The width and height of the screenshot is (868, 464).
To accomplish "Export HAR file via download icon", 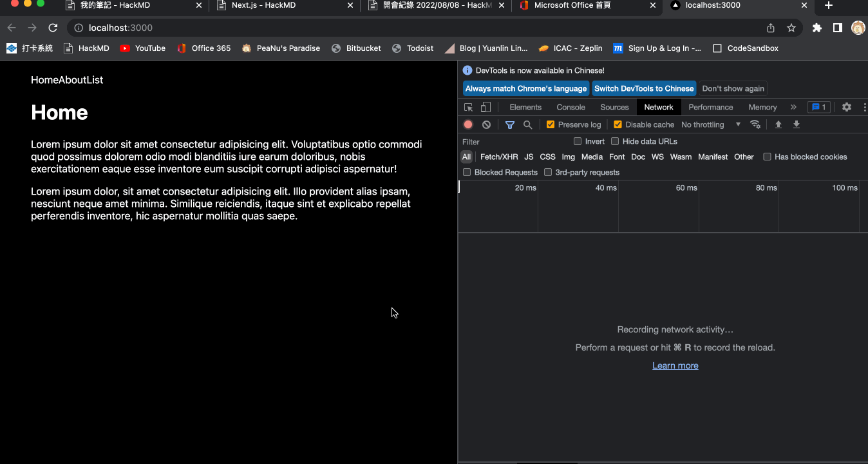I will click(x=796, y=124).
